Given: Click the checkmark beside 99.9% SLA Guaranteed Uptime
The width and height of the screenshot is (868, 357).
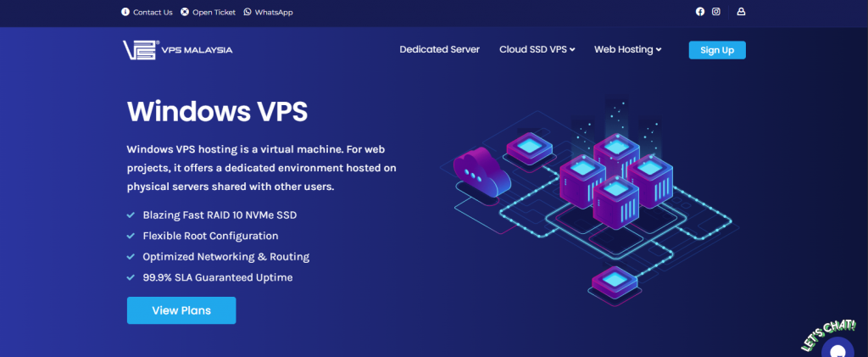Looking at the screenshot, I should click(x=131, y=277).
